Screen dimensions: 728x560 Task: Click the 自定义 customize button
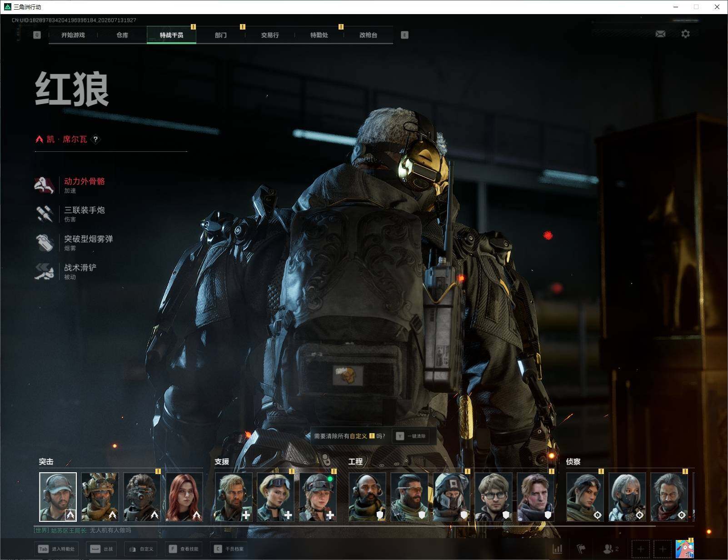(141, 549)
